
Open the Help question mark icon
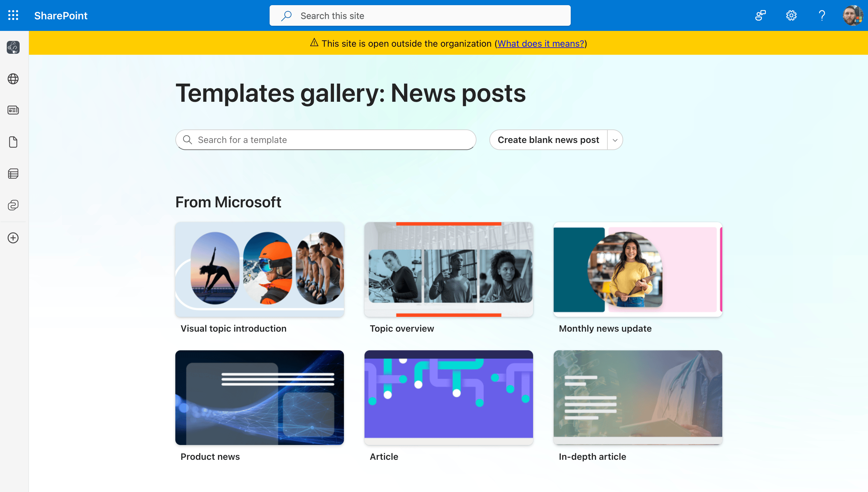822,15
